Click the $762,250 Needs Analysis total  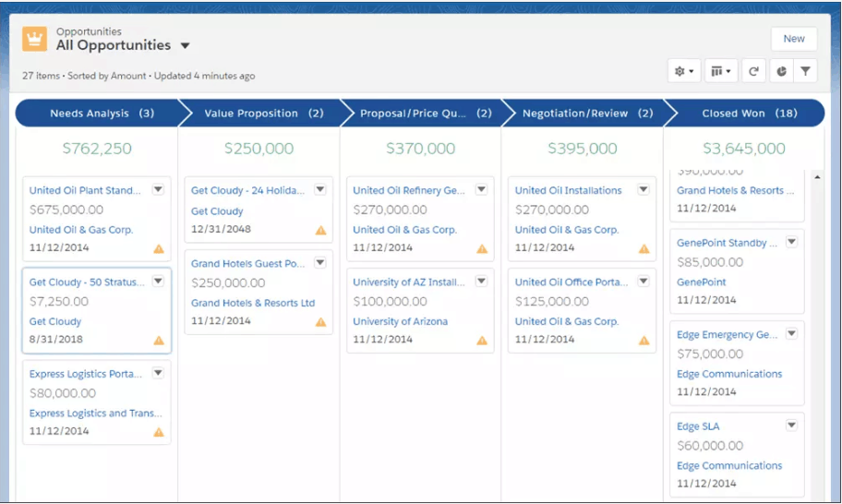tap(97, 148)
